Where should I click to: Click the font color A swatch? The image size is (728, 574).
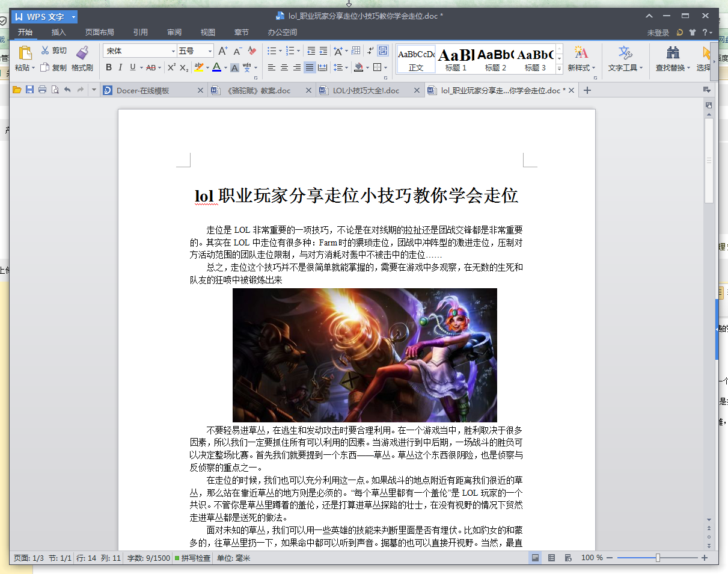pyautogui.click(x=216, y=67)
